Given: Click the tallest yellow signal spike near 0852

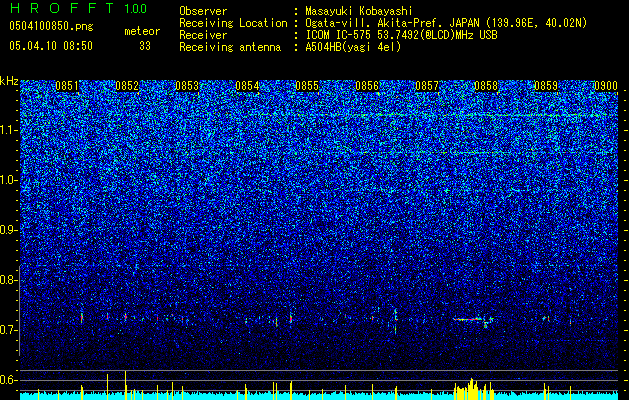Looking at the screenshot, I should [x=126, y=385].
